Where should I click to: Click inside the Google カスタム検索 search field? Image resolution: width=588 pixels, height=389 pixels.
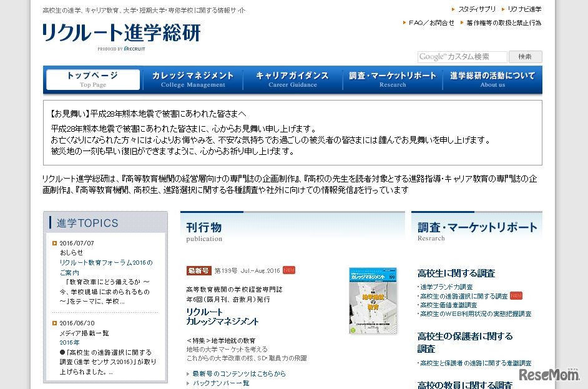point(462,56)
